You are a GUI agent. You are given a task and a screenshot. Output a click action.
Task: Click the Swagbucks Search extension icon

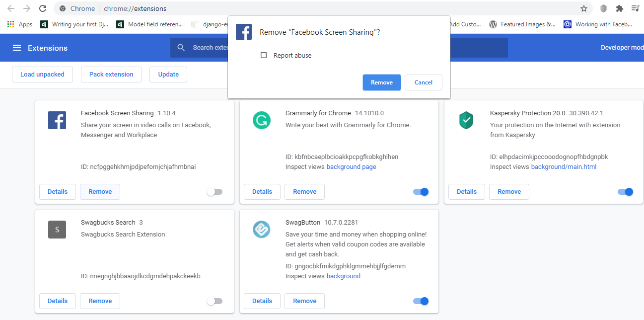(x=57, y=230)
